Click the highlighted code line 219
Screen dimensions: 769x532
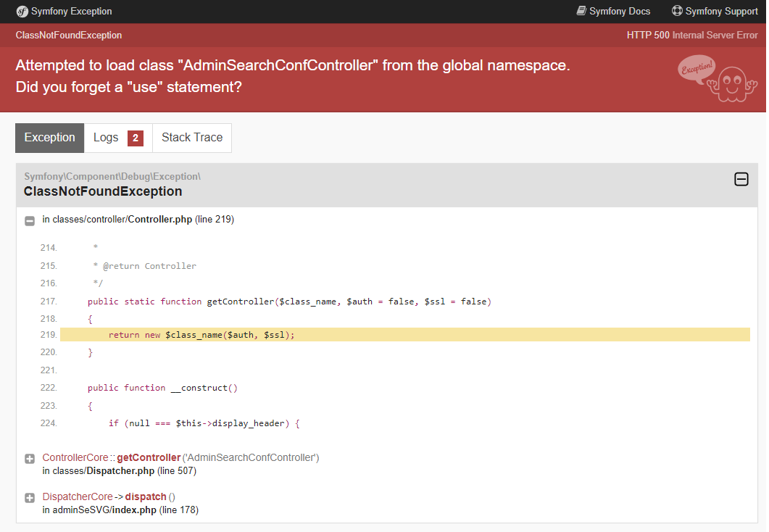click(x=405, y=334)
